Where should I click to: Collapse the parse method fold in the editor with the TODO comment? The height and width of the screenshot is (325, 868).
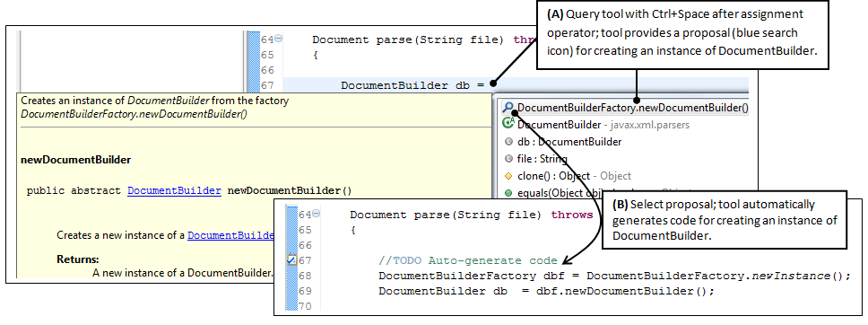point(317,214)
